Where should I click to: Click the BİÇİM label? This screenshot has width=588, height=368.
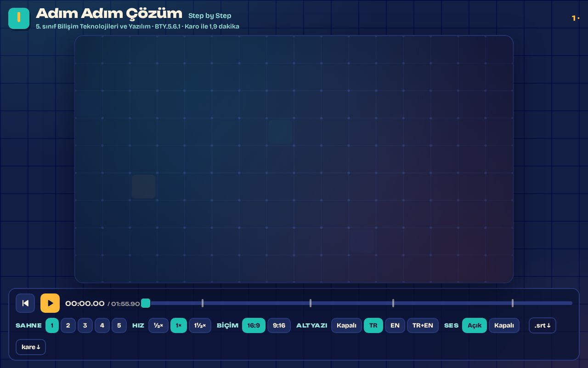tap(228, 325)
